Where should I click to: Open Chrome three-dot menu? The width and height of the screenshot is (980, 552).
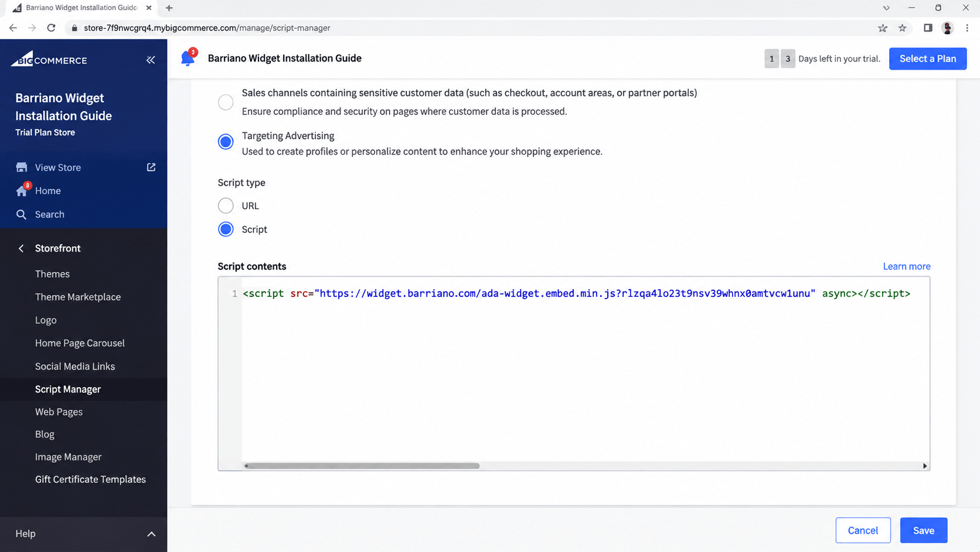[967, 28]
